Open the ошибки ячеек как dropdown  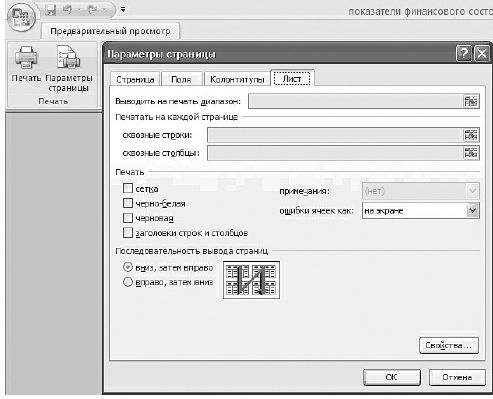point(421,211)
